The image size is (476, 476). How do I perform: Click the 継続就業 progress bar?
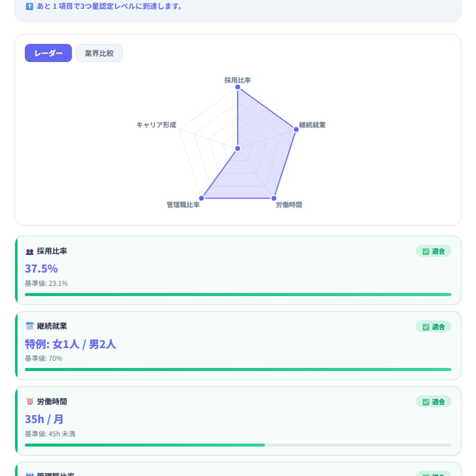(238, 369)
